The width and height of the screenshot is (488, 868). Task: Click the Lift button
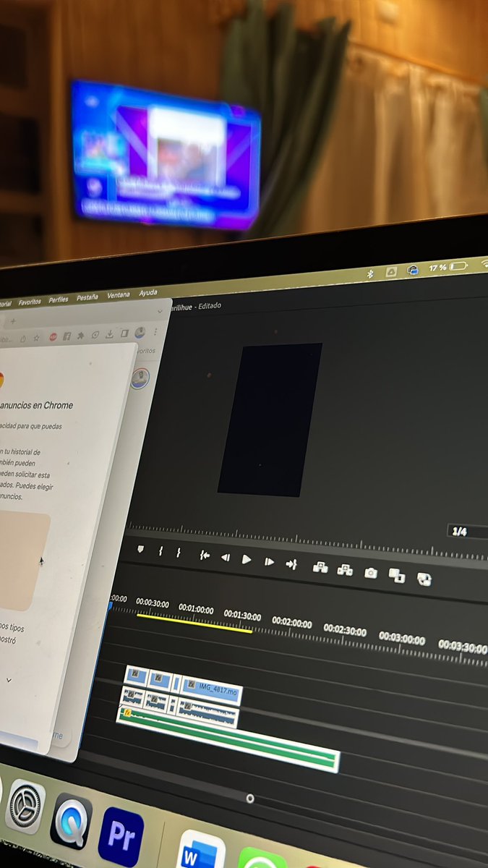pyautogui.click(x=320, y=567)
